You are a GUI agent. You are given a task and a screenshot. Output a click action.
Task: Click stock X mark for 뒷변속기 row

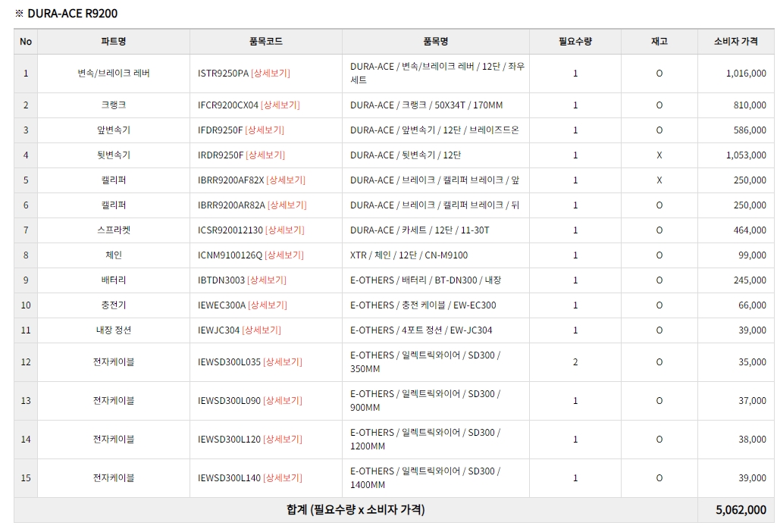click(x=659, y=155)
